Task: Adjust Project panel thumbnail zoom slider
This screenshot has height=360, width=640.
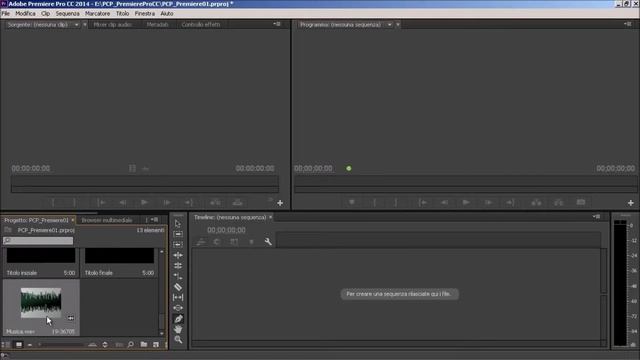Action: pos(61,345)
